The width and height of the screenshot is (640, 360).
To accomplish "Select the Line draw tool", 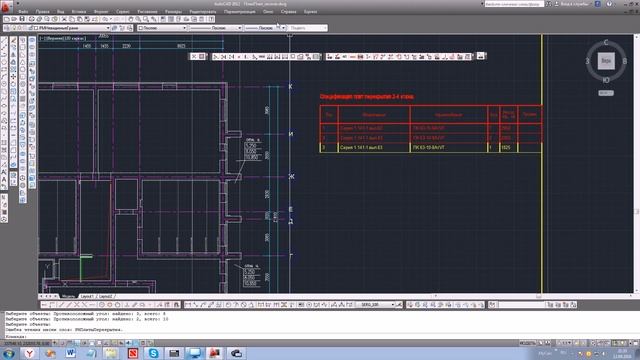I will [x=4, y=40].
